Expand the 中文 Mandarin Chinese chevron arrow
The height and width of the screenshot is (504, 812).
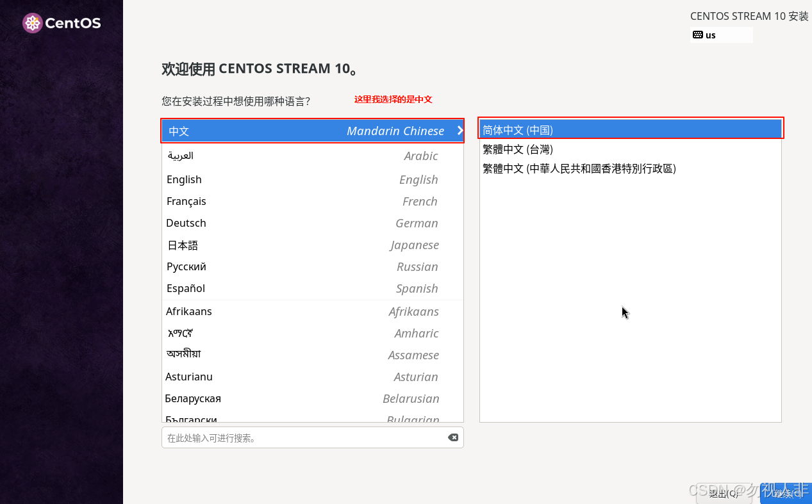tap(460, 131)
